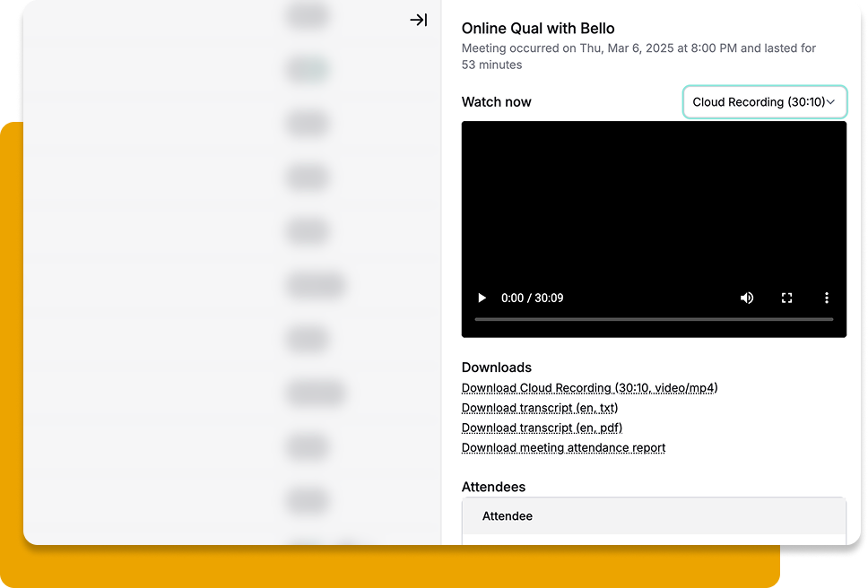Download Cloud Recording video/mp4 file
Viewport: 868px width, 588px height.
click(589, 388)
